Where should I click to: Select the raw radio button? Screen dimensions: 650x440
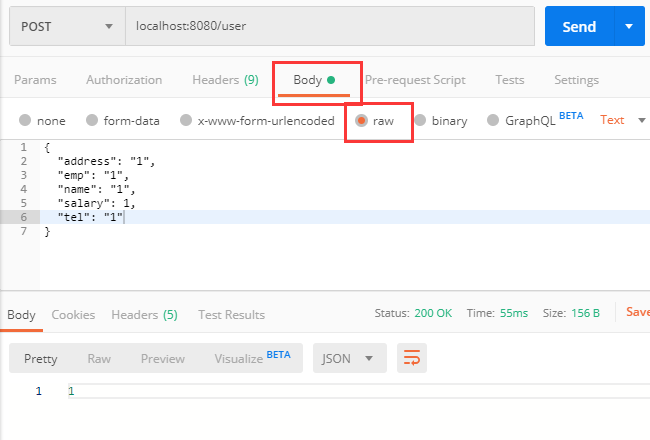point(361,120)
